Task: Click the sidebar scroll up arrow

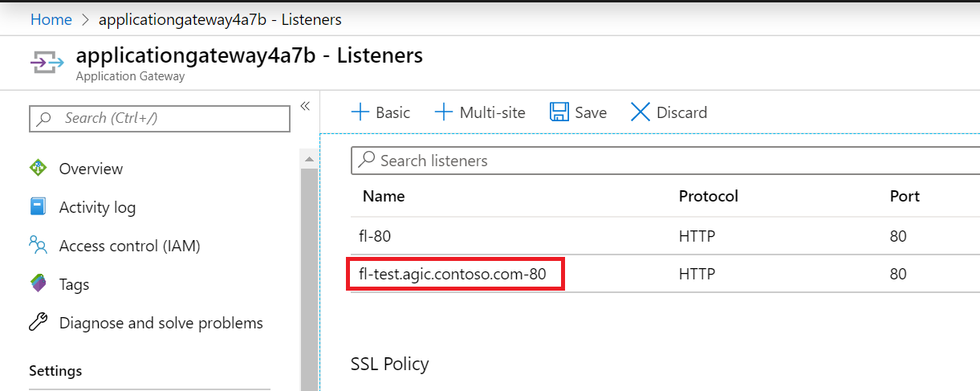Action: pyautogui.click(x=309, y=159)
